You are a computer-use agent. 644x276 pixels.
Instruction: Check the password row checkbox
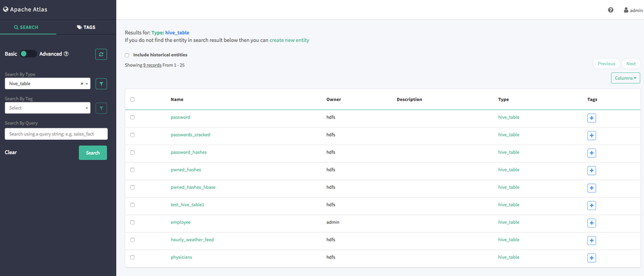pos(132,117)
